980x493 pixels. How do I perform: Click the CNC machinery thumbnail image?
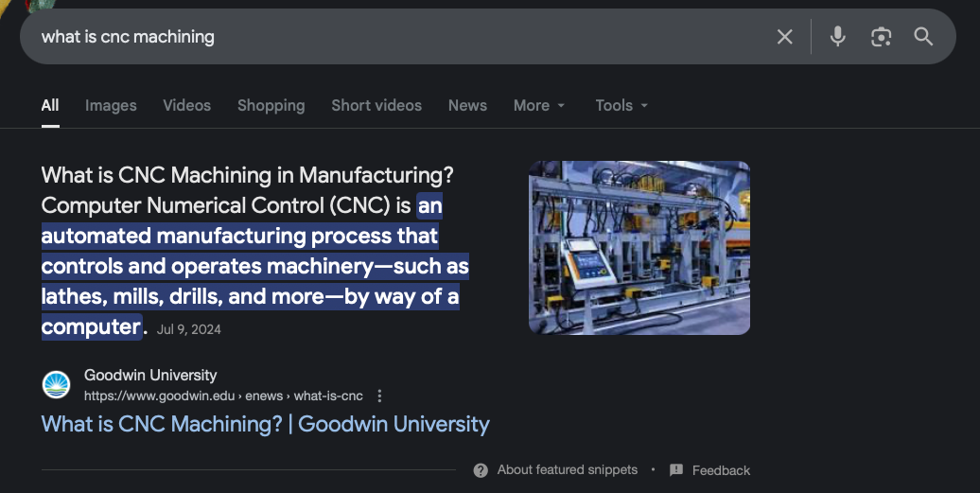639,248
